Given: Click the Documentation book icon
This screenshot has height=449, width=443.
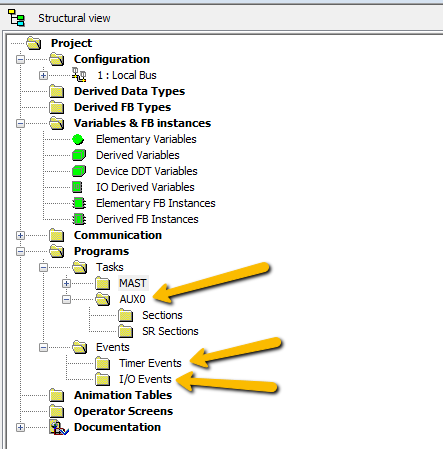Looking at the screenshot, I should point(59,427).
